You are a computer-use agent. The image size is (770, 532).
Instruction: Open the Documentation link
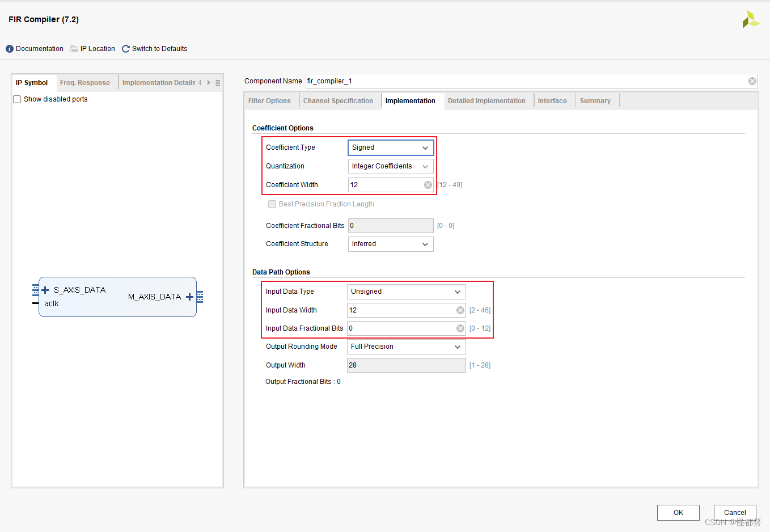pyautogui.click(x=40, y=49)
